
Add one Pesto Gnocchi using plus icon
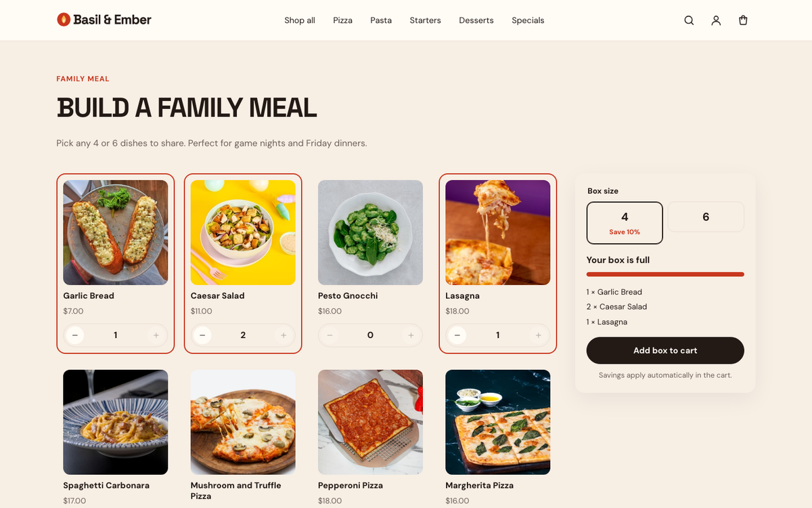coord(411,335)
